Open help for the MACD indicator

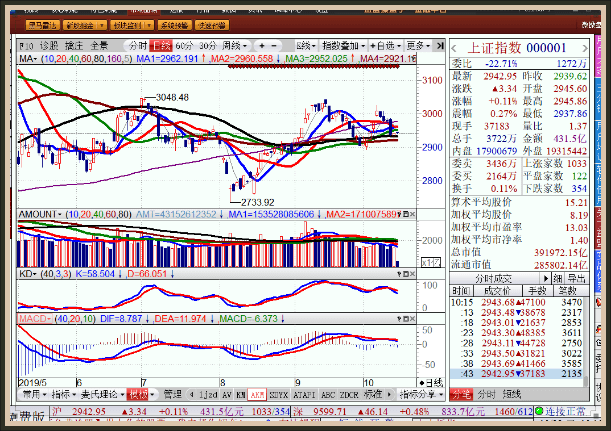399,319
